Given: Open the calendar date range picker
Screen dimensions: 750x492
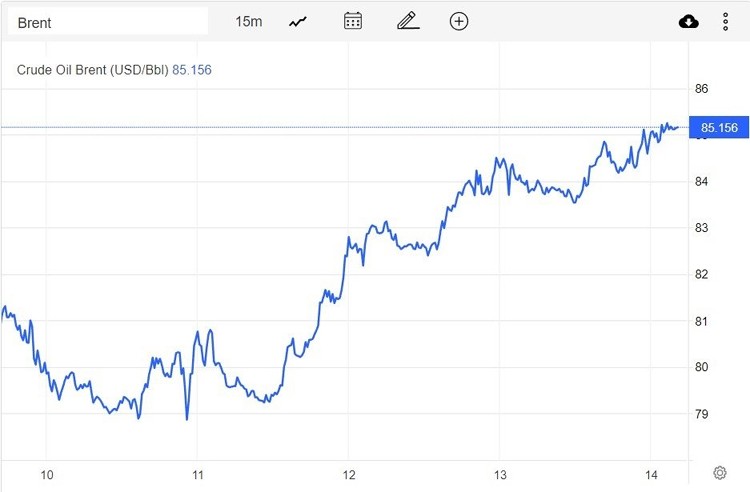Looking at the screenshot, I should click(352, 21).
